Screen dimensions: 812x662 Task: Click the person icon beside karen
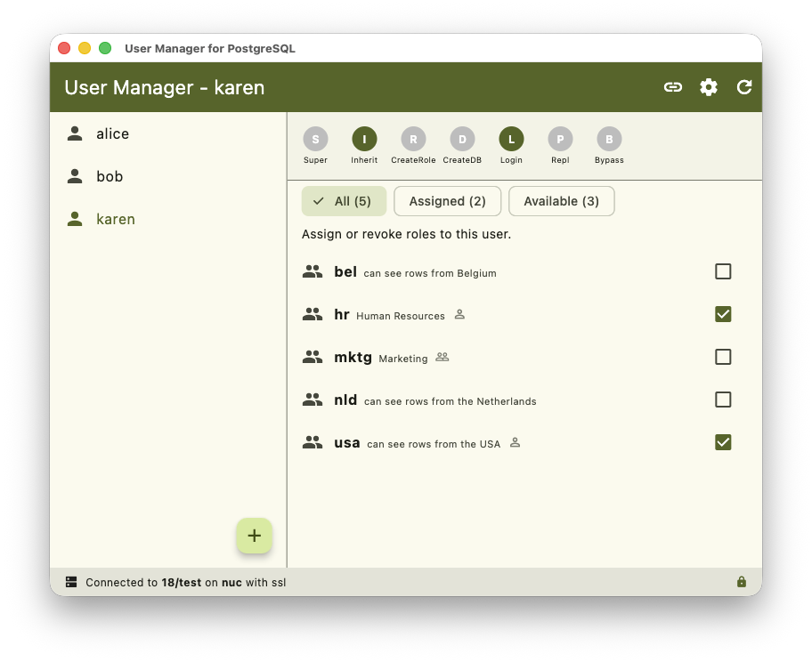point(75,219)
